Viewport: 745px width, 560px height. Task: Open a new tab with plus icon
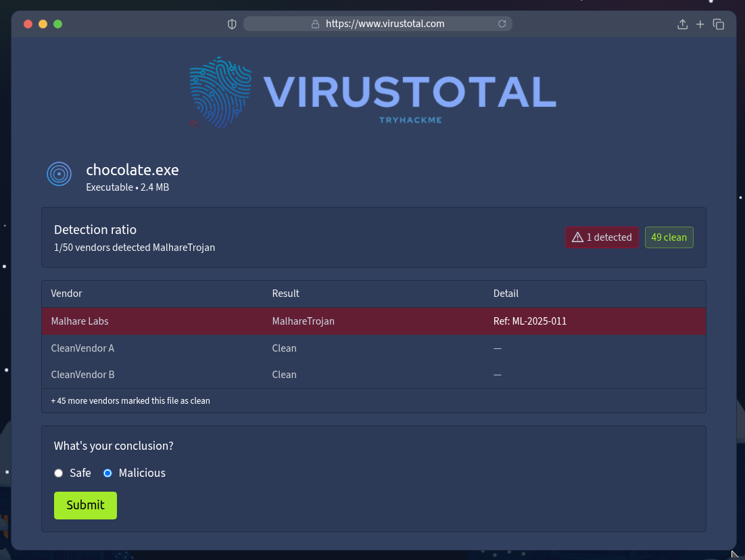[x=700, y=24]
